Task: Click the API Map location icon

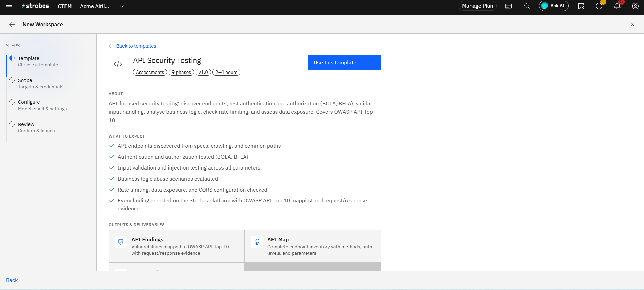Action: pos(257,242)
